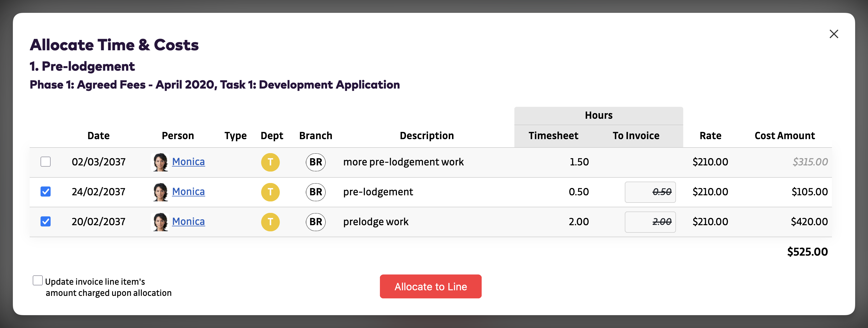The height and width of the screenshot is (328, 868).
Task: Uncheck the 24/02/2037 pre-lodgement entry
Action: click(x=46, y=192)
